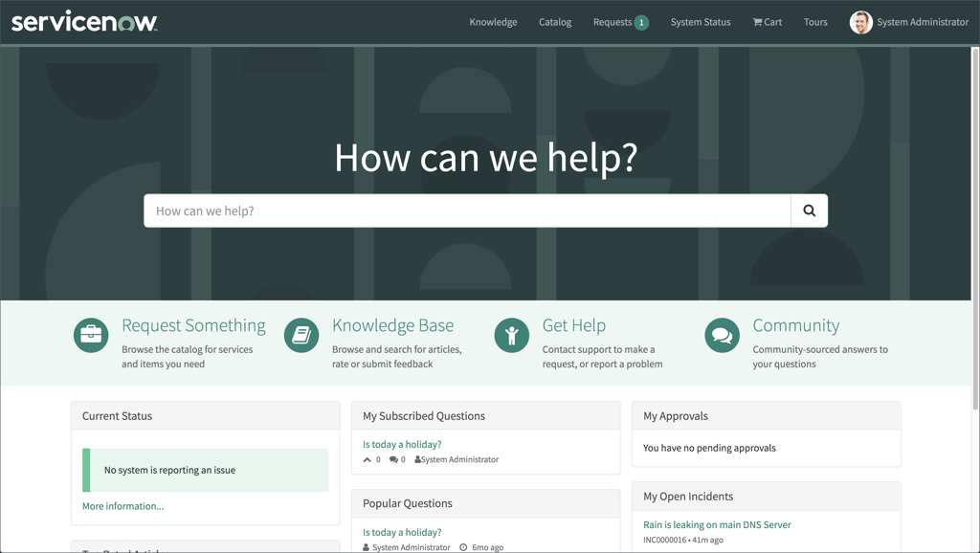Image resolution: width=980 pixels, height=553 pixels.
Task: Click the Get Help person icon
Action: point(511,335)
